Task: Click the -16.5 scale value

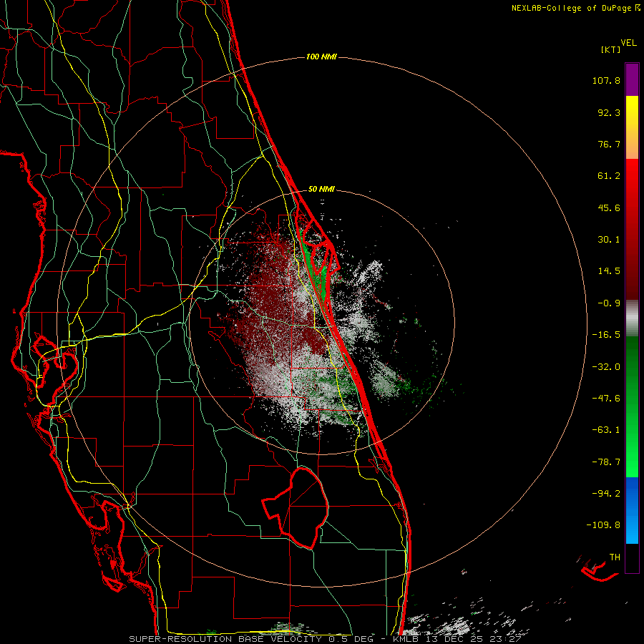Action: coord(606,335)
